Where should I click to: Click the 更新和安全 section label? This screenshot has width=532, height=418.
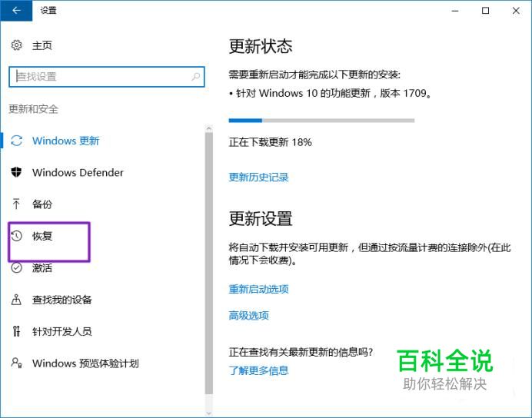coord(33,109)
